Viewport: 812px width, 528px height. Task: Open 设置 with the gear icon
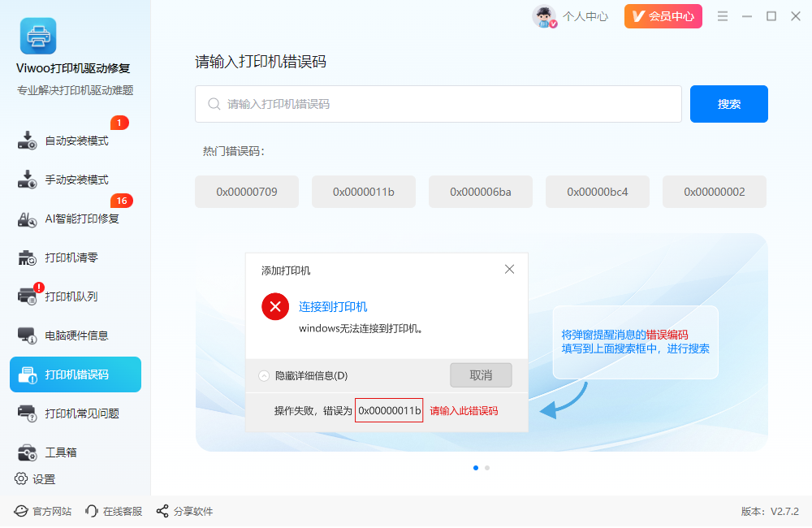(x=35, y=479)
